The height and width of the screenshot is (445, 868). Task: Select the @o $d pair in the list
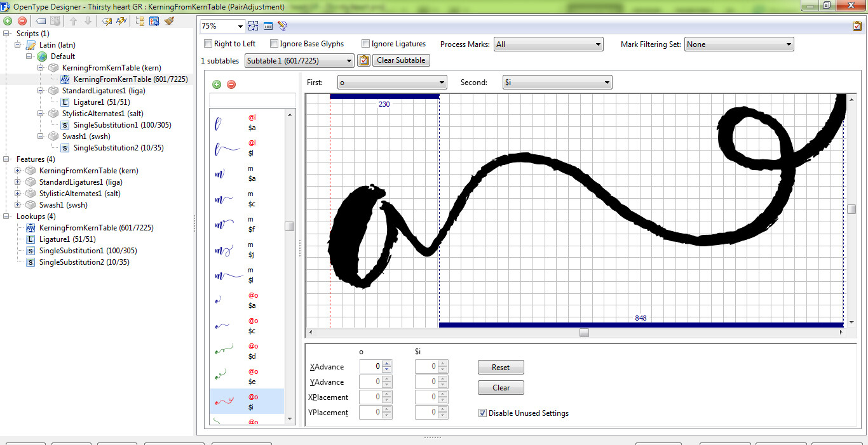pyautogui.click(x=247, y=351)
